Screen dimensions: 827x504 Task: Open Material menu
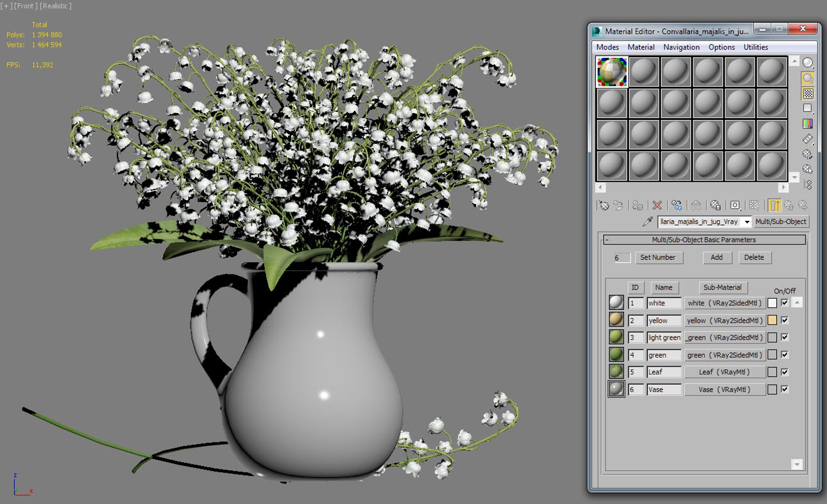(x=641, y=47)
